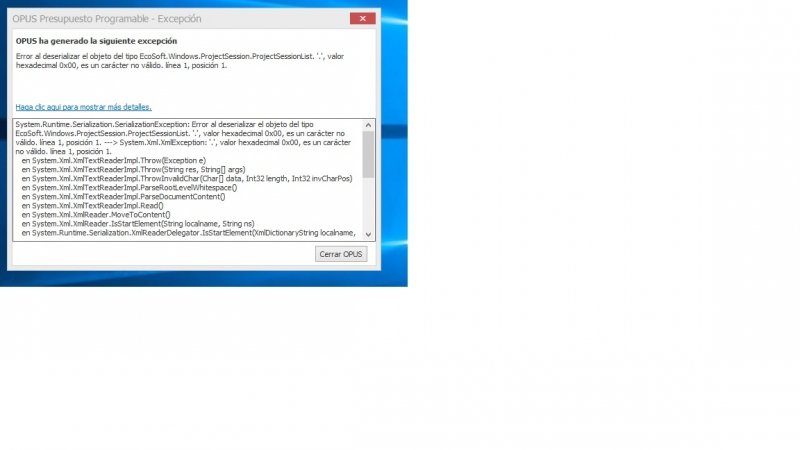The image size is (800, 450).
Task: Click the Cerrar OPUS button
Action: (342, 254)
